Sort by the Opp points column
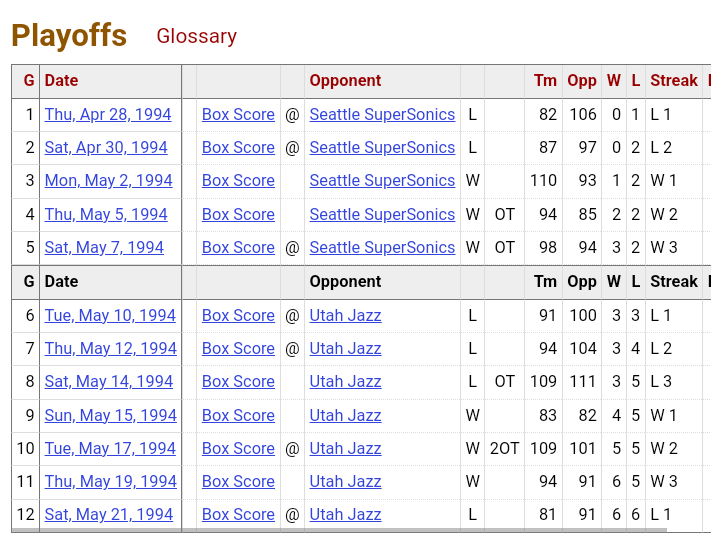Screen dimensions: 720x553 581,81
